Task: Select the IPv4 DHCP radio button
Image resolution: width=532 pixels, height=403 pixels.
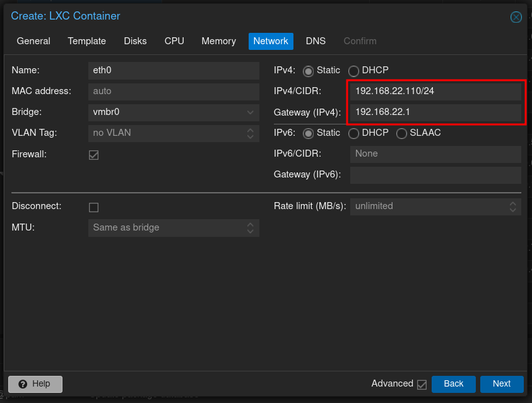Action: [353, 71]
